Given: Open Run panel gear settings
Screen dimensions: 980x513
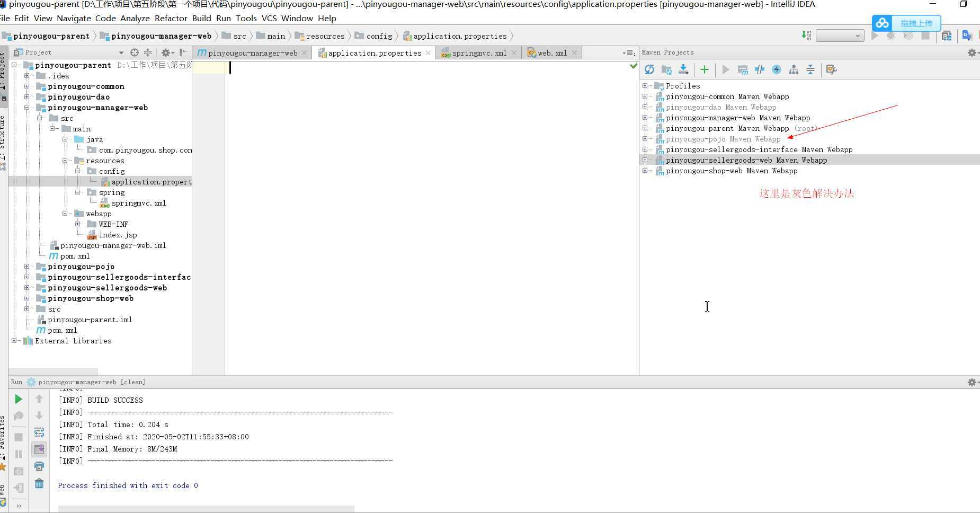Looking at the screenshot, I should [x=972, y=382].
